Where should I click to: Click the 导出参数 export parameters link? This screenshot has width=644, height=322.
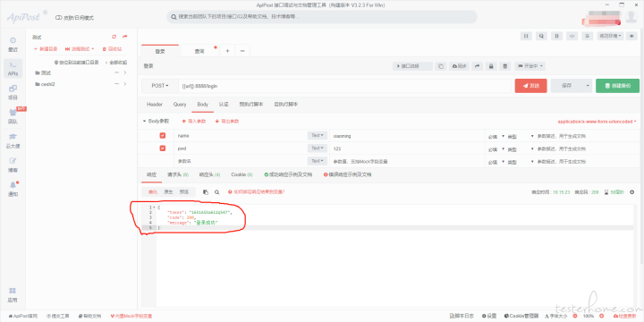227,122
